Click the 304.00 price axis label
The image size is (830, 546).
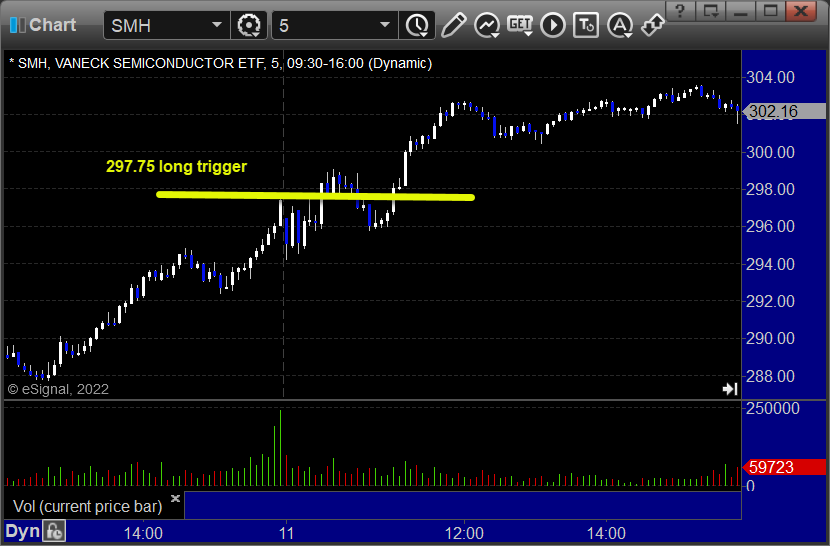click(770, 77)
